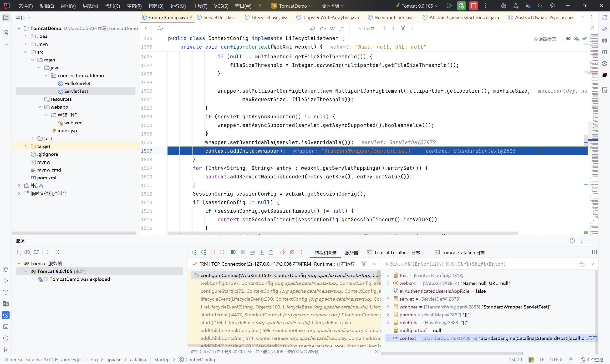Click the Step Over debug icon
The image size is (610, 364).
point(252,252)
